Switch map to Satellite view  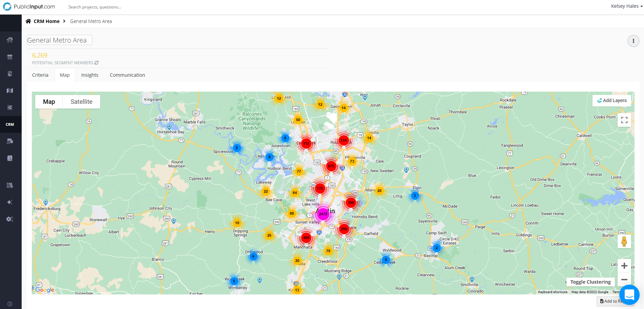81,102
